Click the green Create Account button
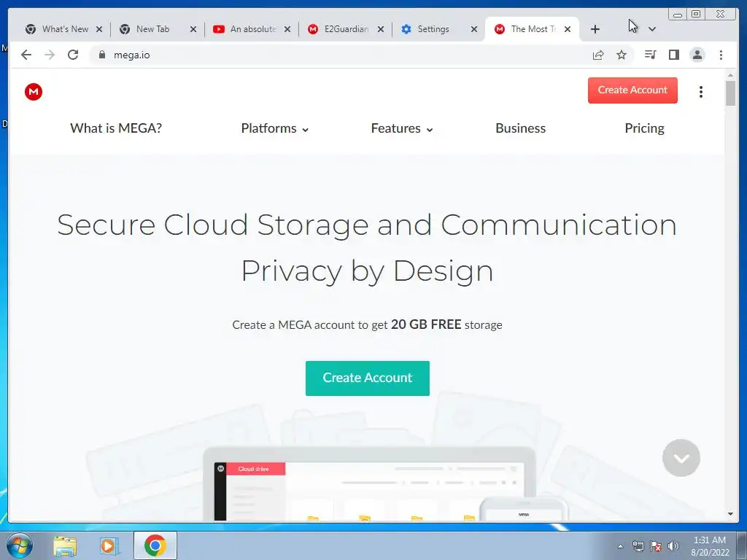 point(368,378)
